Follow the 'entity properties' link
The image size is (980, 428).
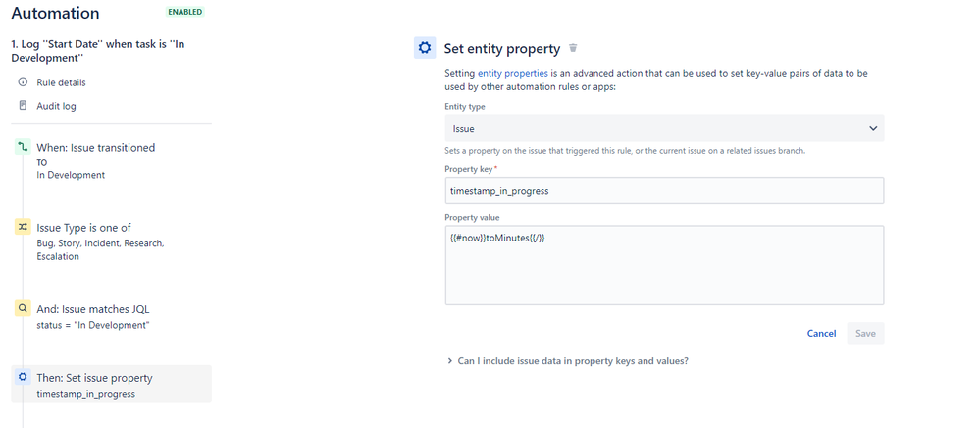[512, 74]
